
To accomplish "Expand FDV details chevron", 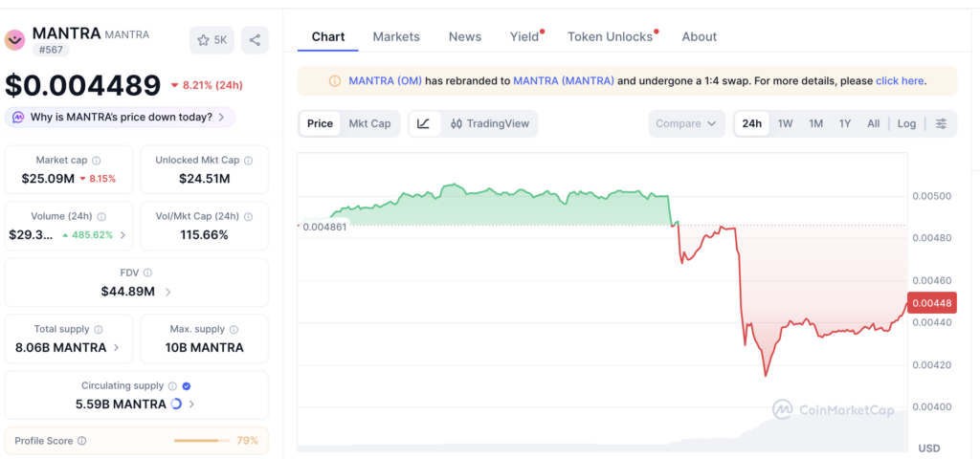I will click(x=168, y=292).
